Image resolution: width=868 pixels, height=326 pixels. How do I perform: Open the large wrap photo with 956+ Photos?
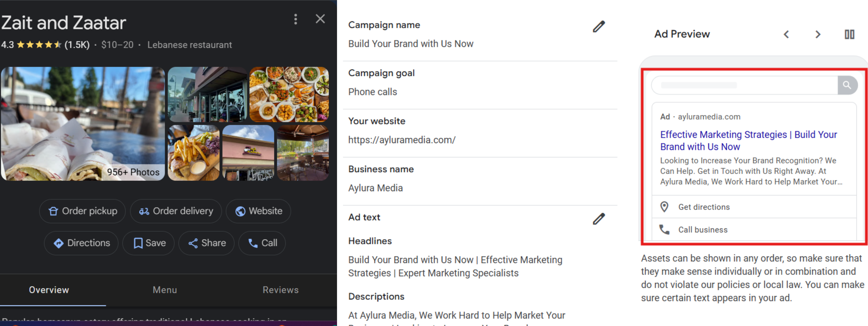click(x=83, y=124)
